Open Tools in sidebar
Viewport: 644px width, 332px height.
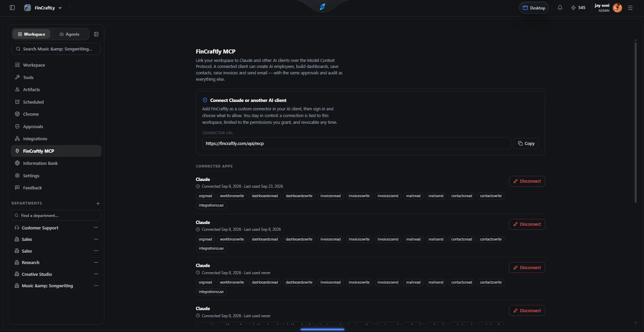56,77
